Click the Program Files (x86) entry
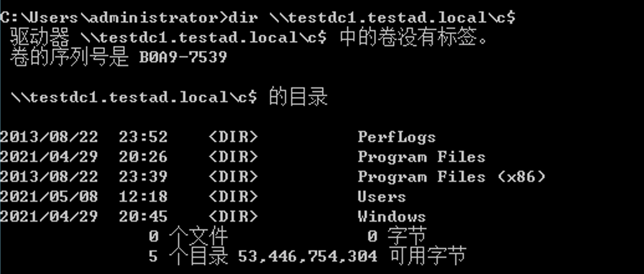The image size is (644, 274). (451, 177)
